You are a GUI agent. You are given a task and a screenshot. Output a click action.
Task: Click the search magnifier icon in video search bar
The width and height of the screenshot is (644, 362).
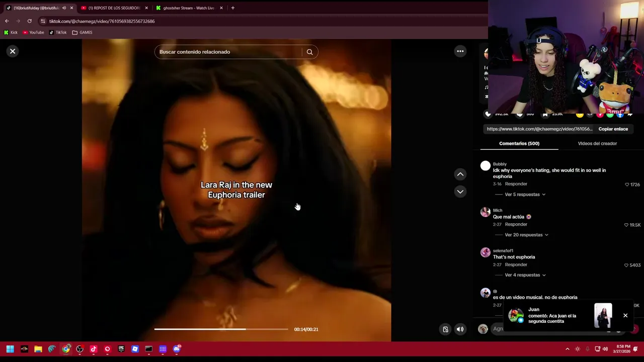tap(310, 52)
